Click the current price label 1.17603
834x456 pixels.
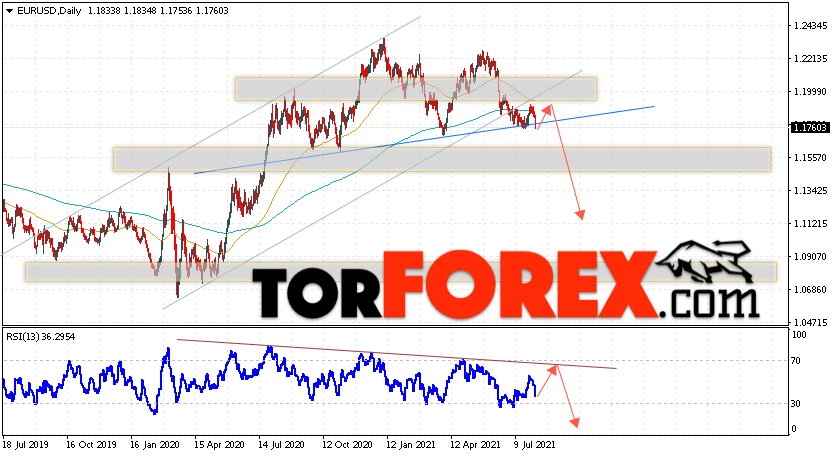[810, 127]
